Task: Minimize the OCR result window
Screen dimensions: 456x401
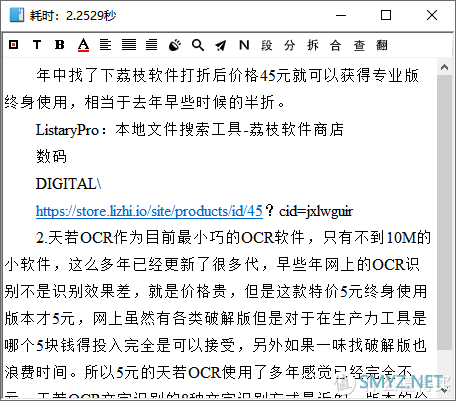Action: [x=341, y=15]
